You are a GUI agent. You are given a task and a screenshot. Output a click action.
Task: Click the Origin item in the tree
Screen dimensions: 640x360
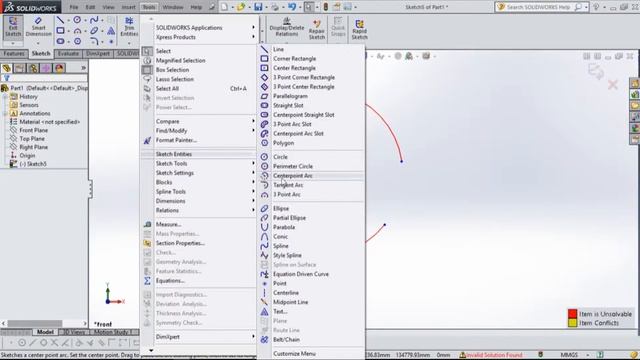(x=27, y=156)
